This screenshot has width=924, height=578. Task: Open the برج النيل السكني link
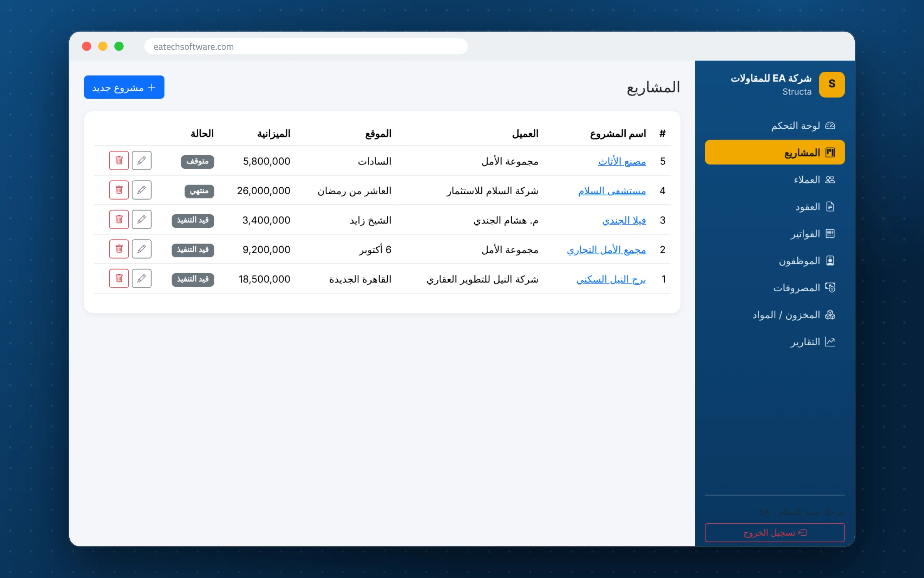(611, 279)
